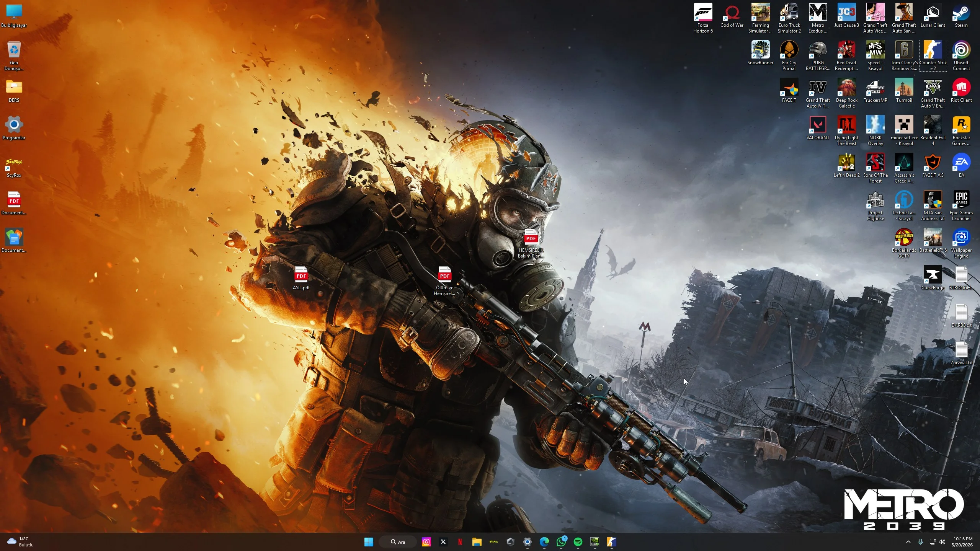Select the Riot Client desktop icon
This screenshot has width=980, height=551.
[961, 90]
